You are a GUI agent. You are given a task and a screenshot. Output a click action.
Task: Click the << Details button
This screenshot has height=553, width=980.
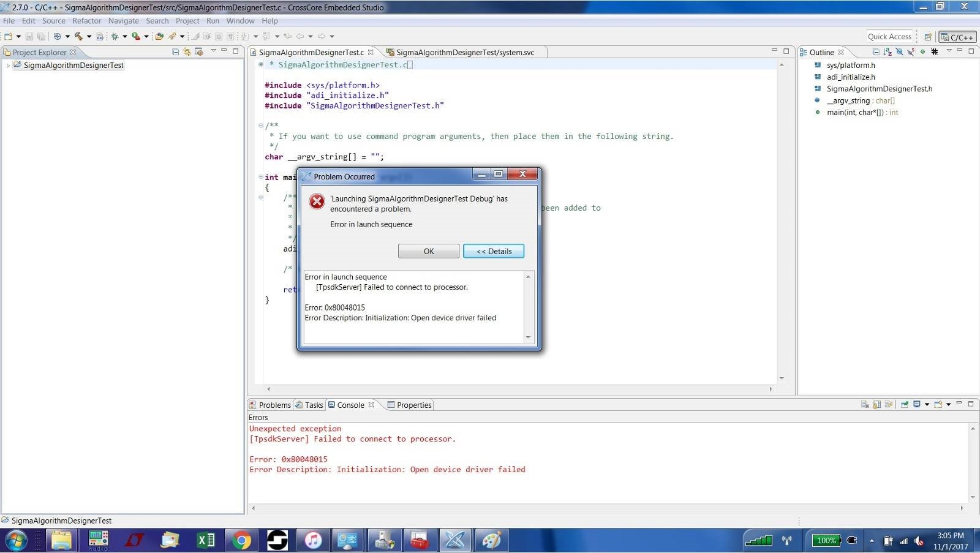point(494,251)
